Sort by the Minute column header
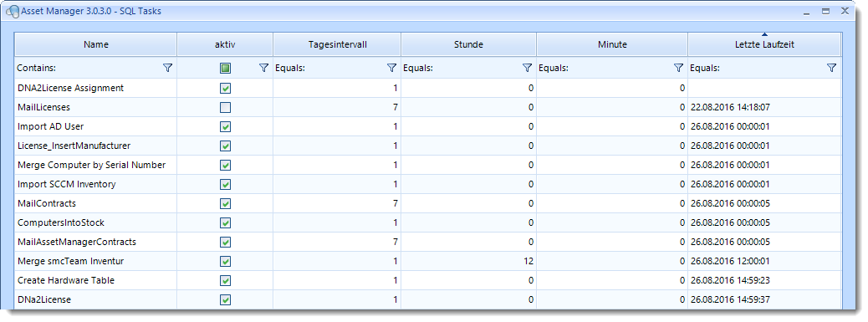Screen dimensions: 868x322 pos(612,44)
